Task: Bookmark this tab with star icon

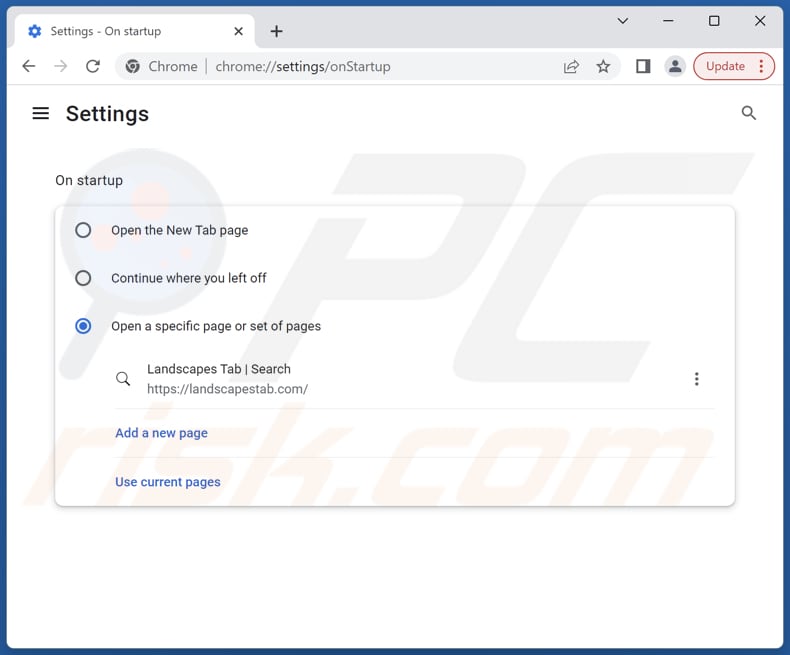Action: click(603, 66)
